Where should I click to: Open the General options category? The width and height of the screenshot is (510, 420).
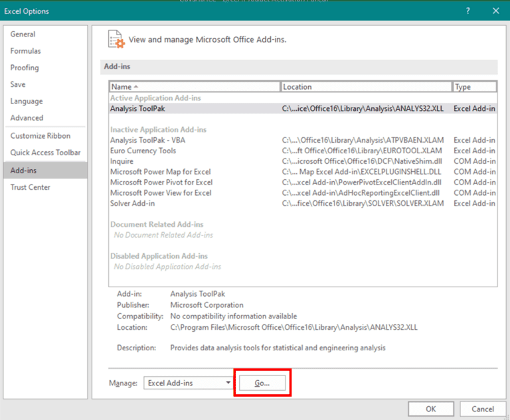coord(23,35)
